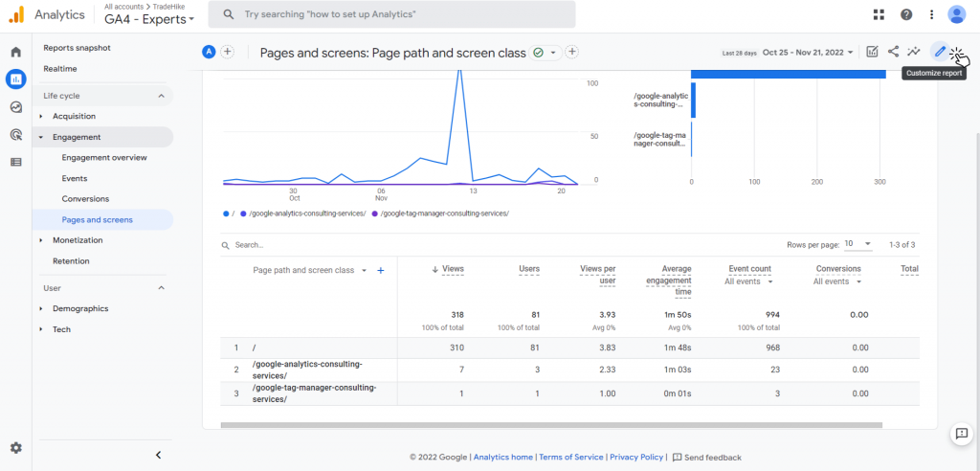Open Rows per page 10 dropdown
The height and width of the screenshot is (471, 980).
click(857, 244)
